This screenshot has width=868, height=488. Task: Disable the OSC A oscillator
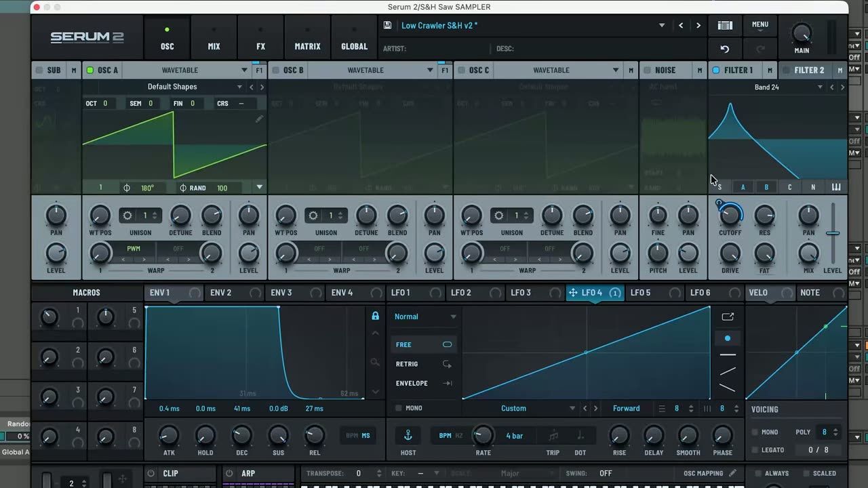[x=90, y=70]
